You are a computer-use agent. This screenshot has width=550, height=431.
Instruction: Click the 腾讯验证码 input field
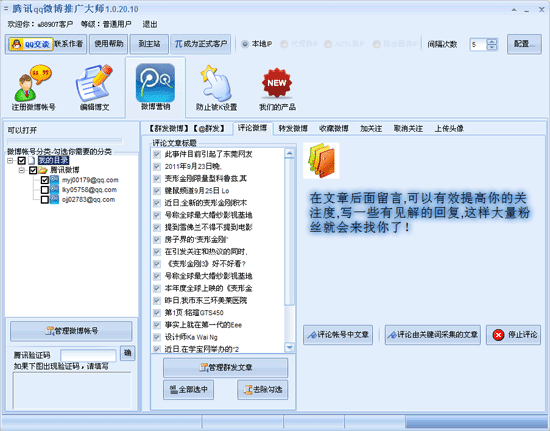[88, 355]
